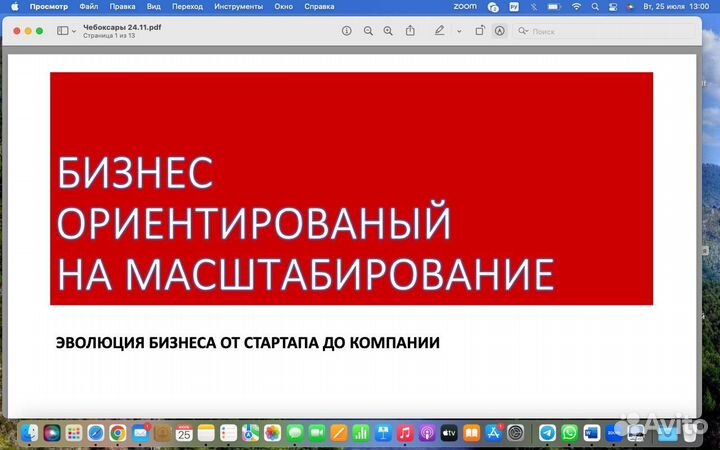Open Apple TV from the Dock
The height and width of the screenshot is (450, 720).
[449, 433]
